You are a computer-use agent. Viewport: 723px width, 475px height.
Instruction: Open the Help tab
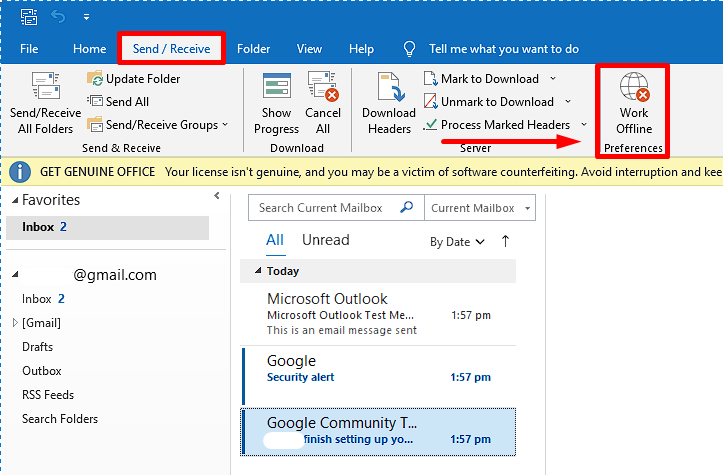tap(361, 49)
